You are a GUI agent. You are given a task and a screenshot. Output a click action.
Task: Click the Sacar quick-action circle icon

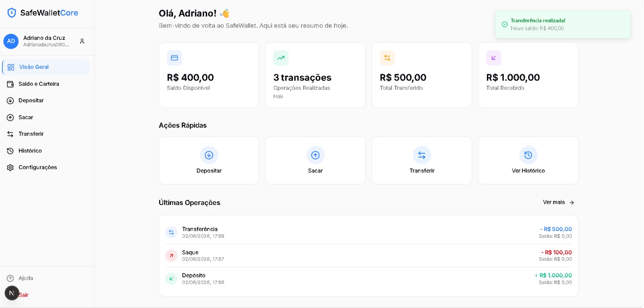coord(316,155)
